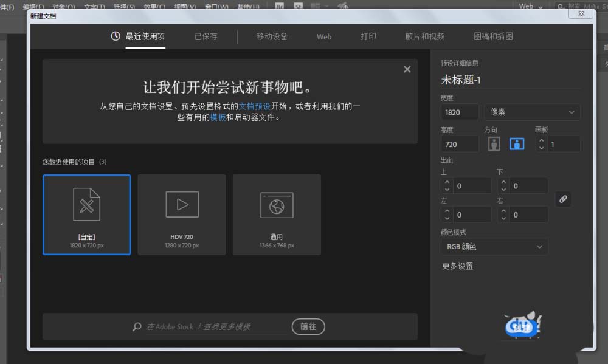Increase the 画板 artboard count
The image size is (608, 364).
541,141
